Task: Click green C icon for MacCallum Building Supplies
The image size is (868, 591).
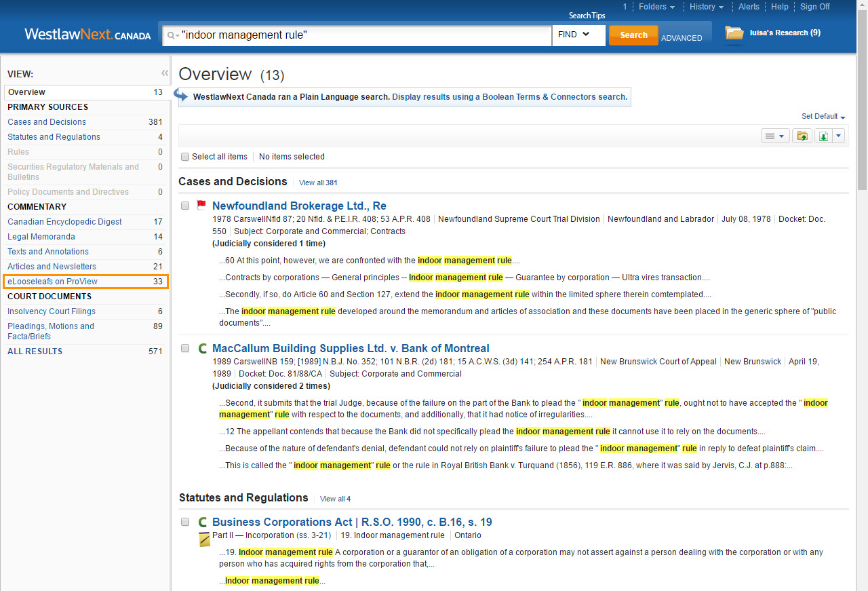Action: pos(202,349)
